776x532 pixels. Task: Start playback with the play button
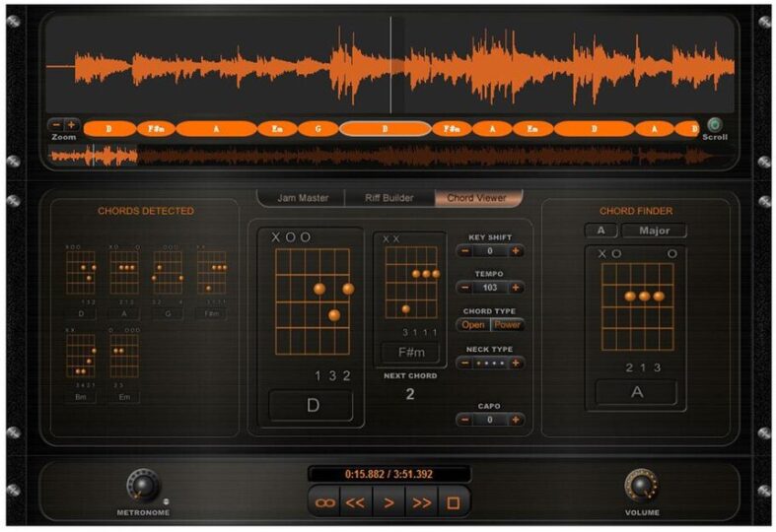coord(389,502)
